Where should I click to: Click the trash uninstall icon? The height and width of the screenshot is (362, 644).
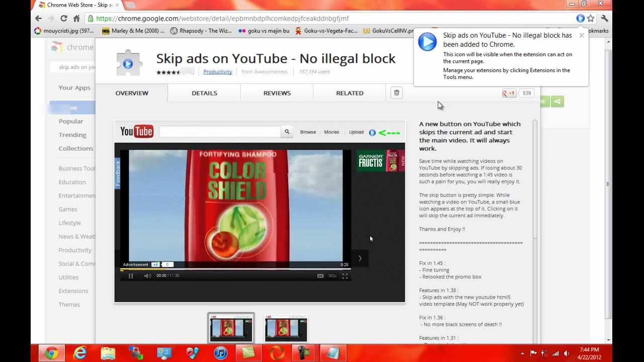(396, 93)
